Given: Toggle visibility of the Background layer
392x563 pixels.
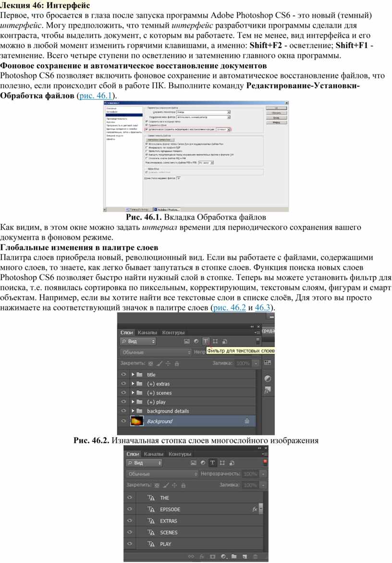Looking at the screenshot, I should (124, 421).
